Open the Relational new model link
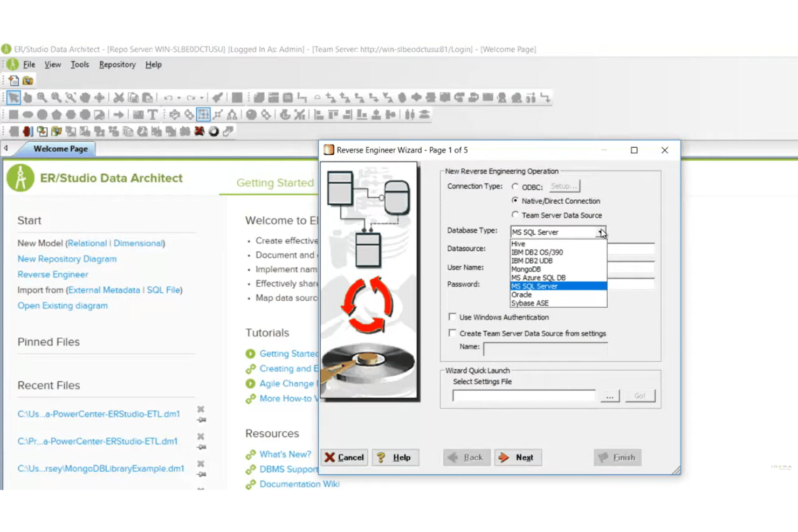Viewport: 798px width, 532px height. pyautogui.click(x=87, y=243)
